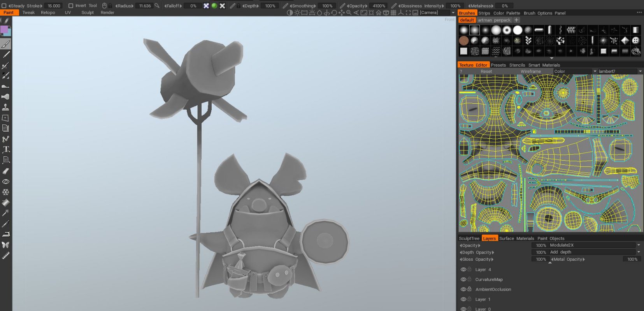The width and height of the screenshot is (644, 311).
Task: Select the Stamp tool in toolbar
Action: click(6, 107)
